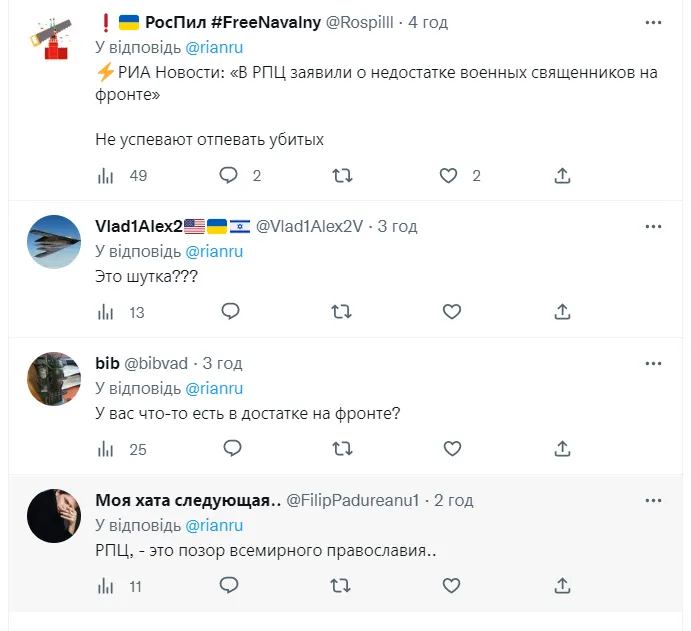This screenshot has height=631, width=691.
Task: Like Vlad1Alex2's "Это шутка???" tweet
Action: coord(452,312)
